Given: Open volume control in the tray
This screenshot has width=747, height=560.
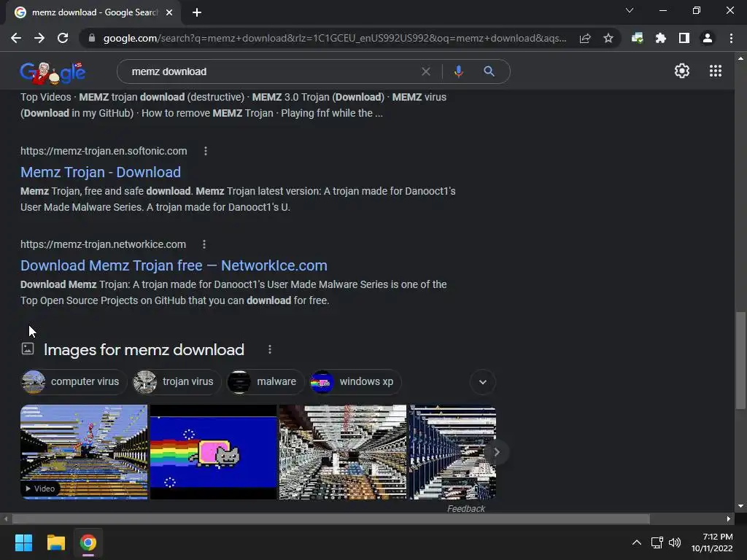Looking at the screenshot, I should click(675, 542).
